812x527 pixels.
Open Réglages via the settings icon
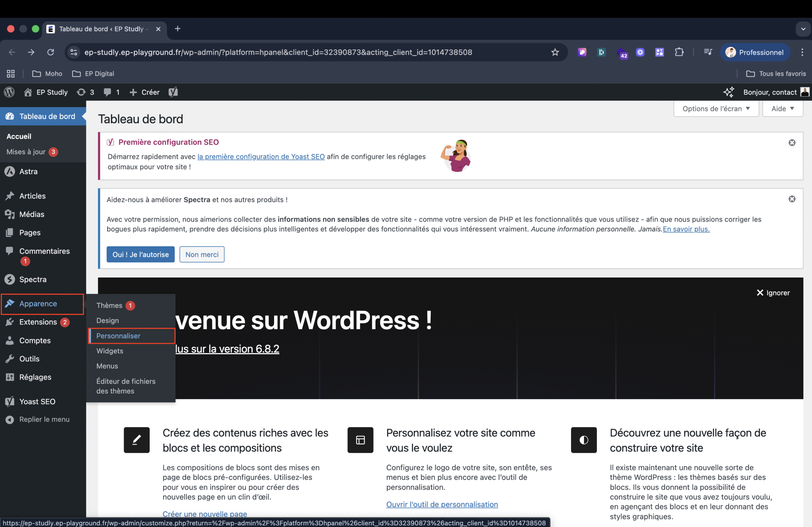click(x=10, y=377)
